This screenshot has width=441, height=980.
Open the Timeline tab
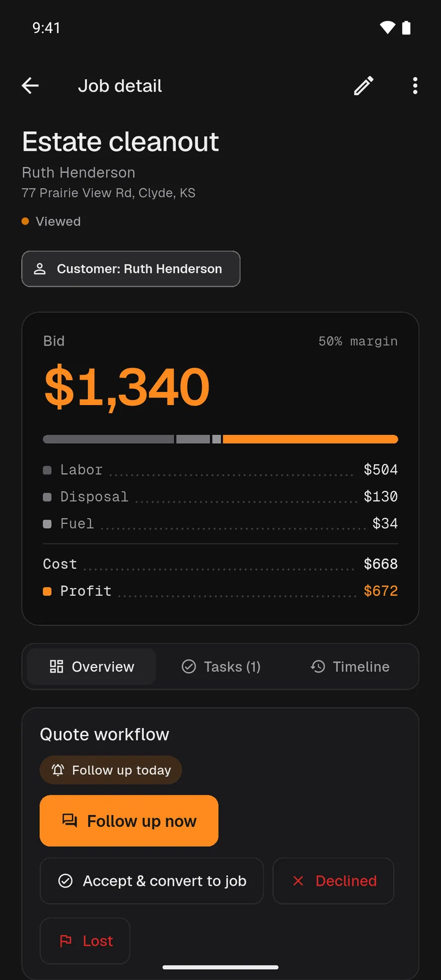(x=350, y=666)
